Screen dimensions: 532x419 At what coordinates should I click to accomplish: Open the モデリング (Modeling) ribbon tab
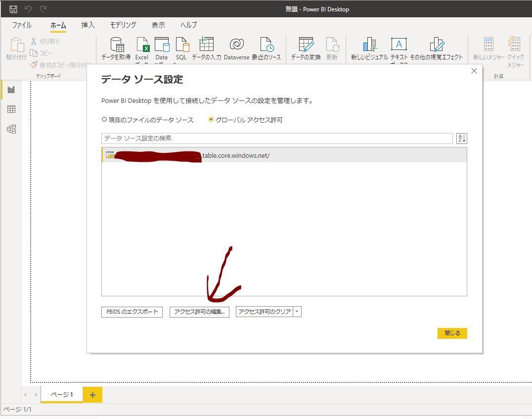(x=123, y=25)
